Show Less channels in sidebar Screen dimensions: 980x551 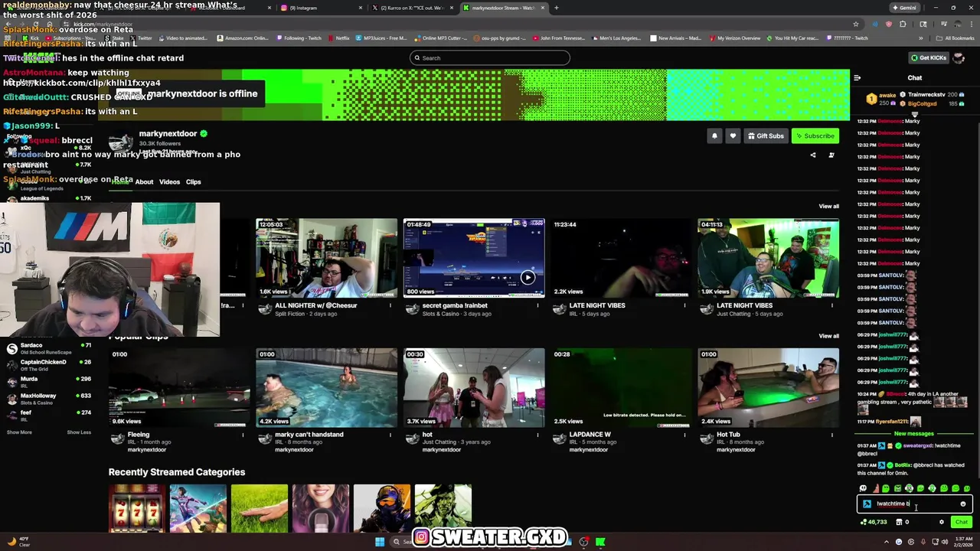tap(79, 432)
